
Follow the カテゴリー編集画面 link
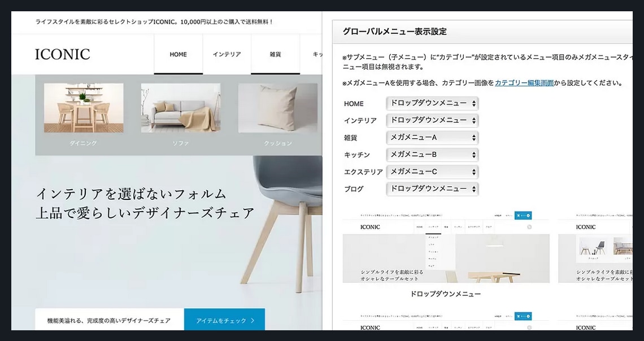tap(524, 83)
